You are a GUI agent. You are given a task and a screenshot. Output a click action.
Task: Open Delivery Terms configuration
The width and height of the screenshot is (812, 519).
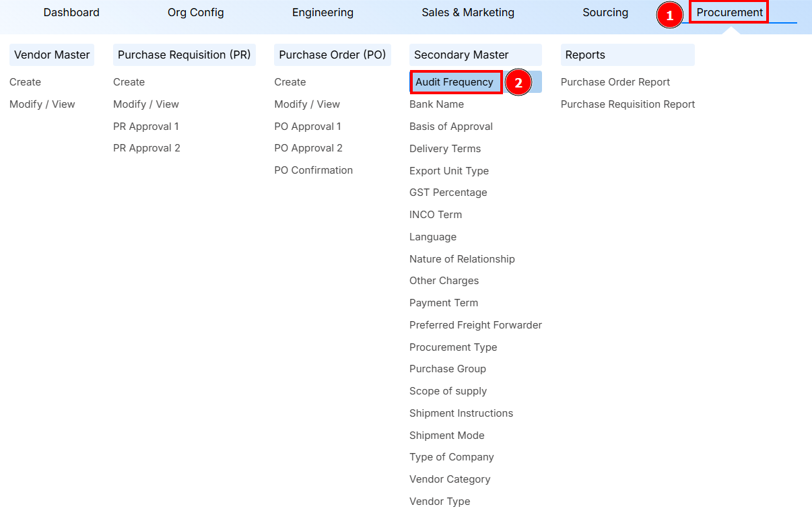point(444,148)
